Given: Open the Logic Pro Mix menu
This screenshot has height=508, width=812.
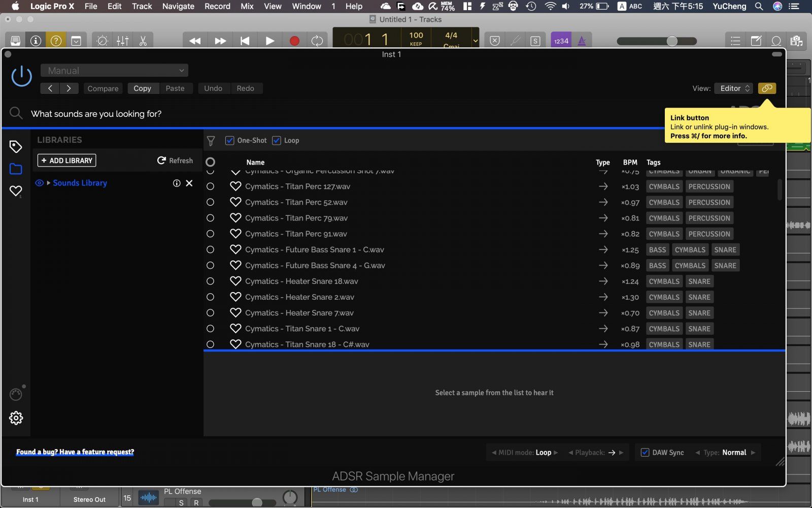Looking at the screenshot, I should (247, 6).
